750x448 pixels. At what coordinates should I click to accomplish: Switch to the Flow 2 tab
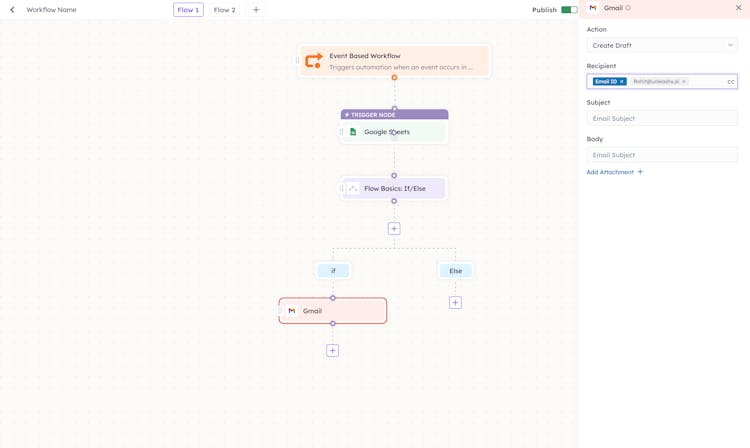tap(225, 10)
